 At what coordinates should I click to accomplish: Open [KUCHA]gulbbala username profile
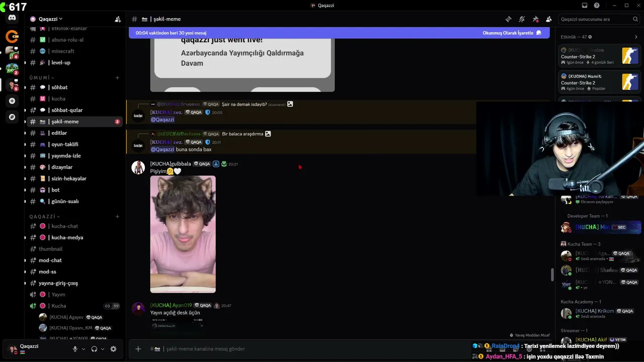(x=171, y=164)
